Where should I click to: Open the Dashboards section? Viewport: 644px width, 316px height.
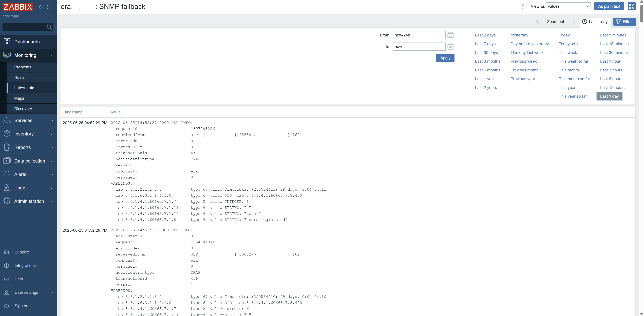tap(27, 42)
